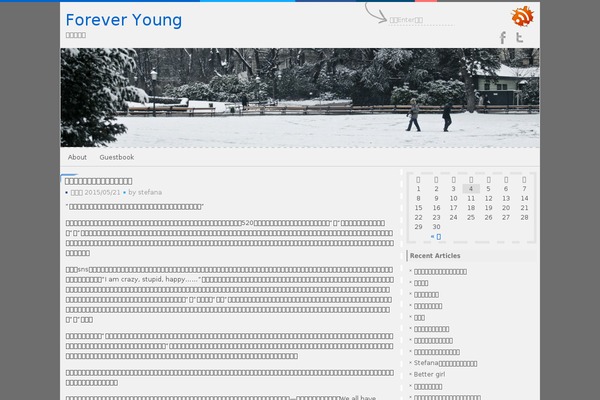Open the orange RSS feed icon
The height and width of the screenshot is (400, 600).
tap(522, 16)
